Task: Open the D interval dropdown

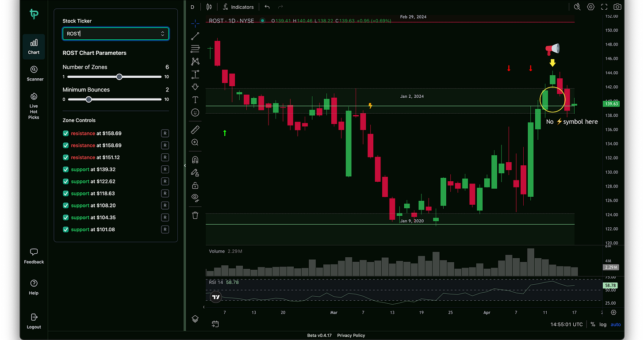Action: tap(192, 7)
